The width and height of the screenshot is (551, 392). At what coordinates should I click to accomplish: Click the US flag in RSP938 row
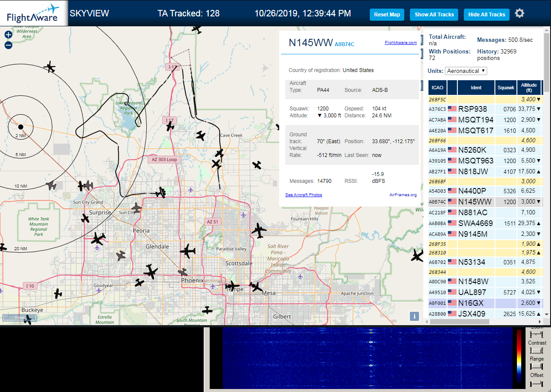coord(452,109)
